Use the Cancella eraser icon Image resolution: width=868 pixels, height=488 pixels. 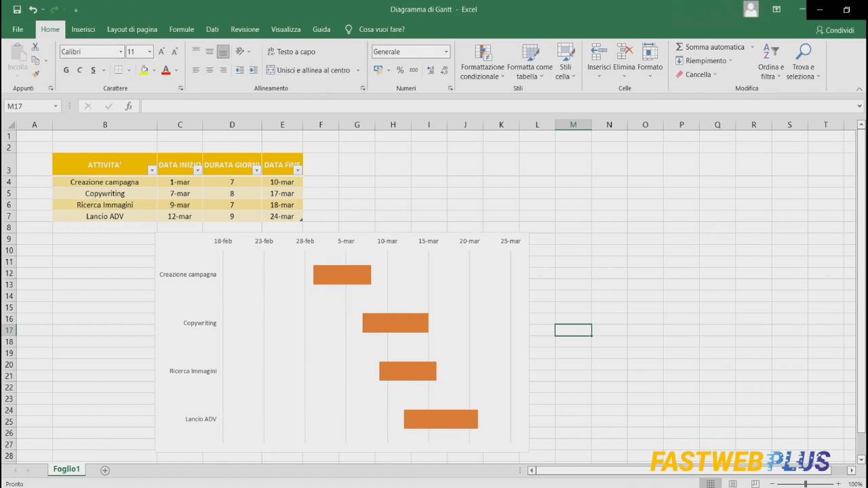click(680, 75)
